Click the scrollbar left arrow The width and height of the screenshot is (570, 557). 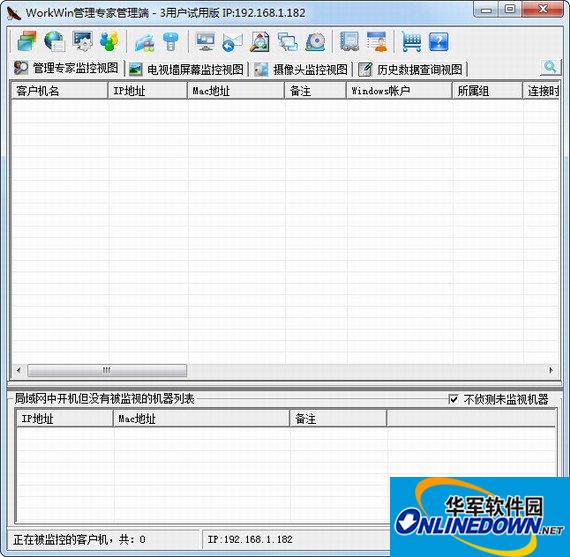click(19, 370)
